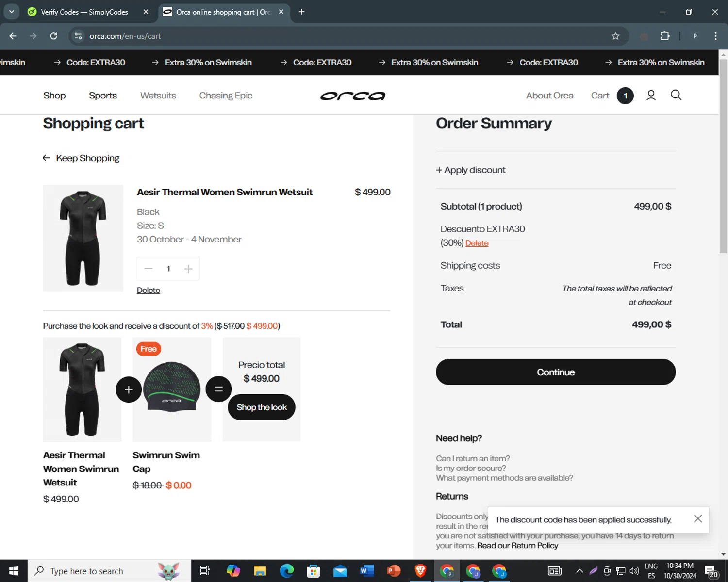Go to Orca logo homepage
Screen dimensions: 728x582
click(353, 96)
